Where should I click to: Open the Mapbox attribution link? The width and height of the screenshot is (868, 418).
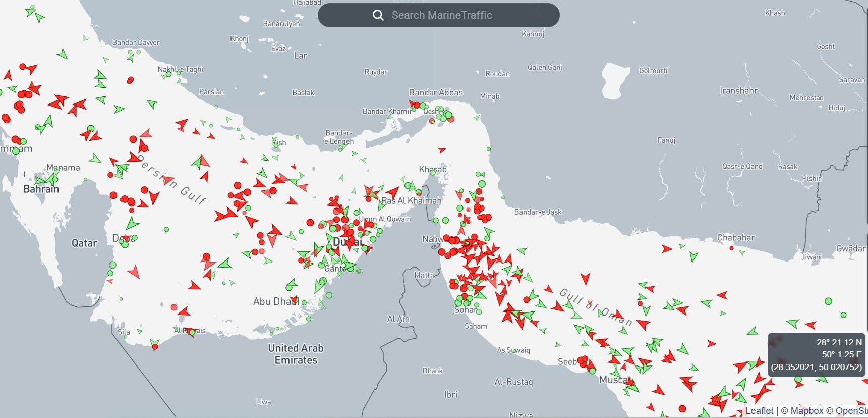[x=806, y=411]
